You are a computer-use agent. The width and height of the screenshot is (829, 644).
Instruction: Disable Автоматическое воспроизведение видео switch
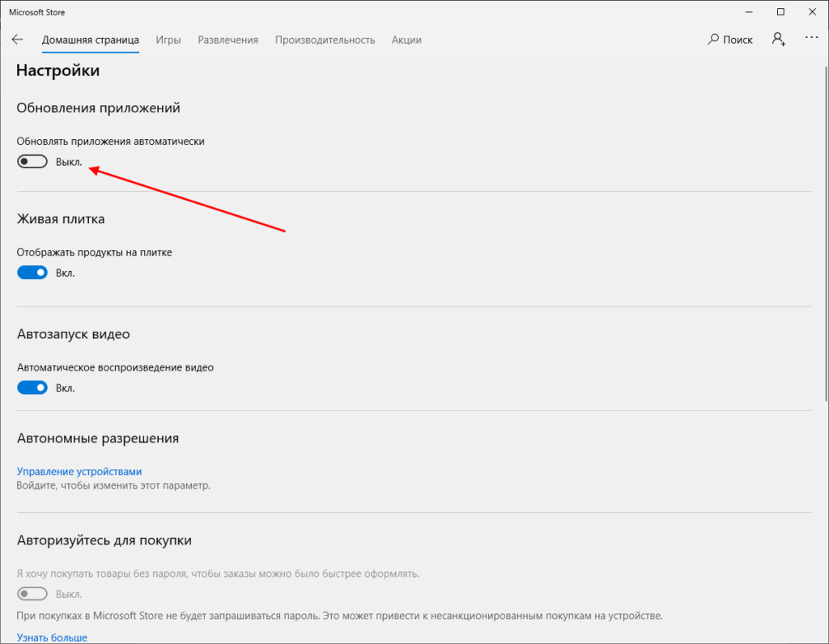point(32,388)
